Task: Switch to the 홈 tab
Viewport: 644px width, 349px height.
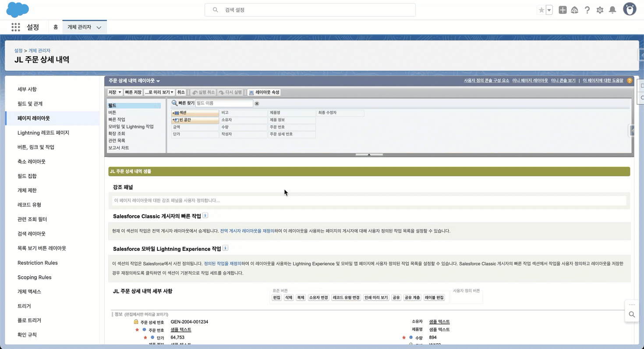Action: [56, 27]
